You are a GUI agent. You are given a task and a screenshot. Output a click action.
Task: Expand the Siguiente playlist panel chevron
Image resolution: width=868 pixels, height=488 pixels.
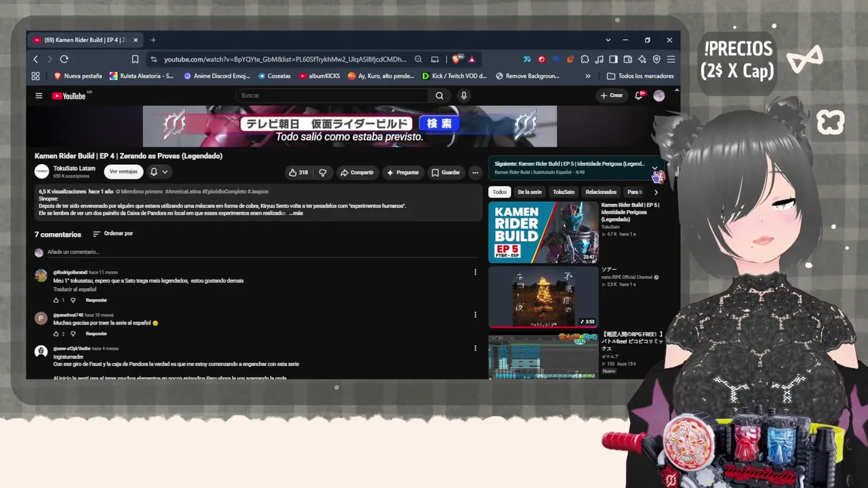[655, 168]
